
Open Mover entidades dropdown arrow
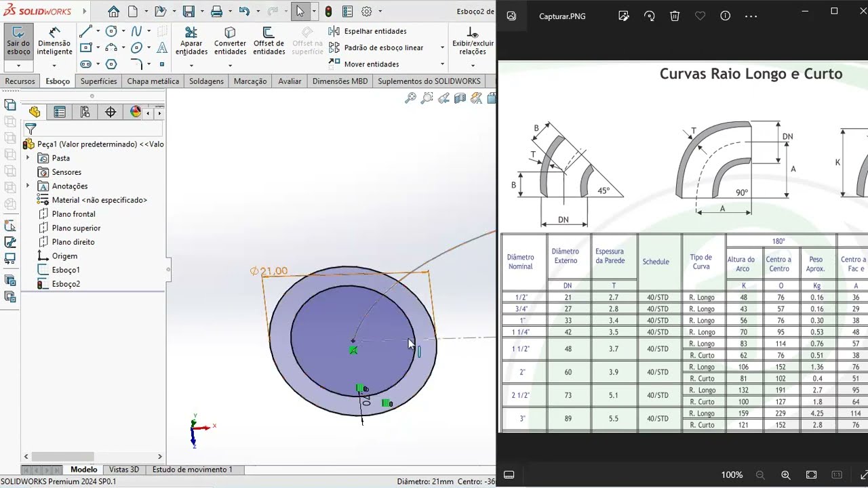[x=442, y=64]
